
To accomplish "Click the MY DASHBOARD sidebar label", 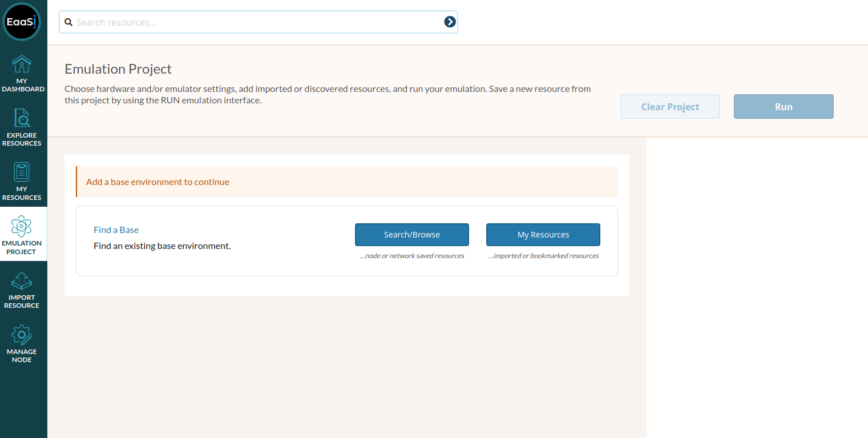I will coord(23,85).
